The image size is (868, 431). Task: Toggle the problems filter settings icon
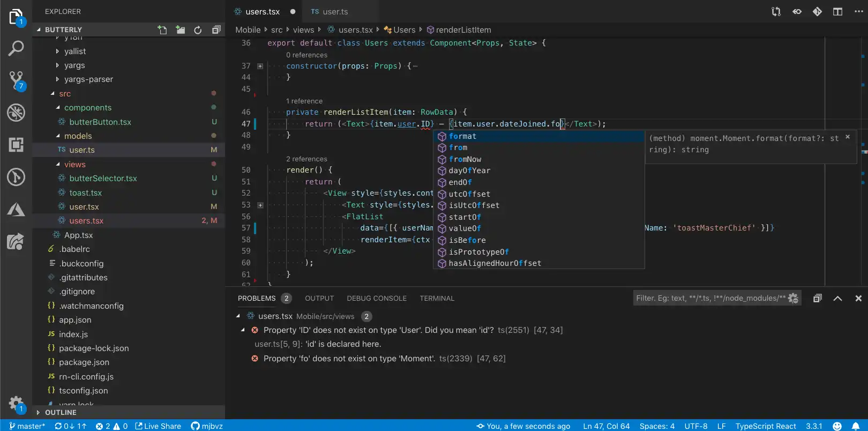[x=794, y=299]
